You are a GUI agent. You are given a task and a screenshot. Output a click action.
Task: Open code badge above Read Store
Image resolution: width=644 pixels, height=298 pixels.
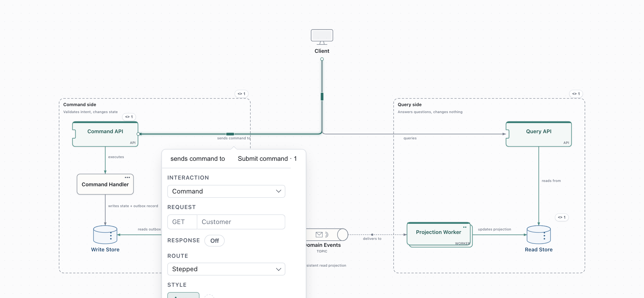click(562, 217)
